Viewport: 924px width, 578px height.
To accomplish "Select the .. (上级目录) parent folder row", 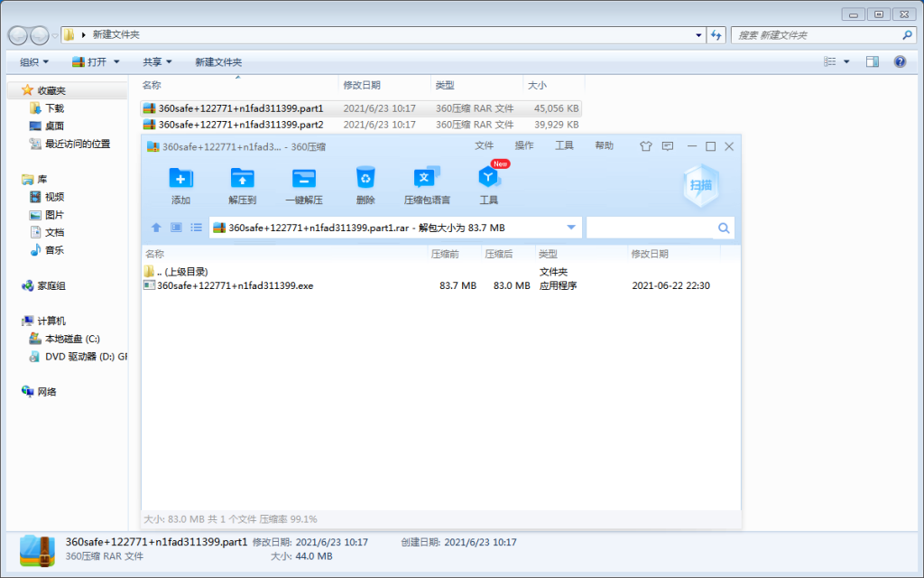I will click(x=440, y=271).
